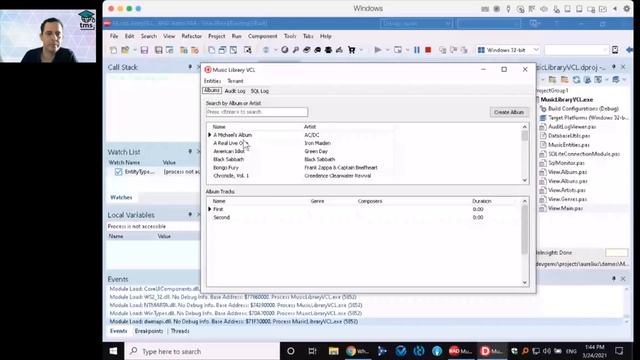
Task: Click the device icon right of platform selector
Action: click(x=615, y=50)
